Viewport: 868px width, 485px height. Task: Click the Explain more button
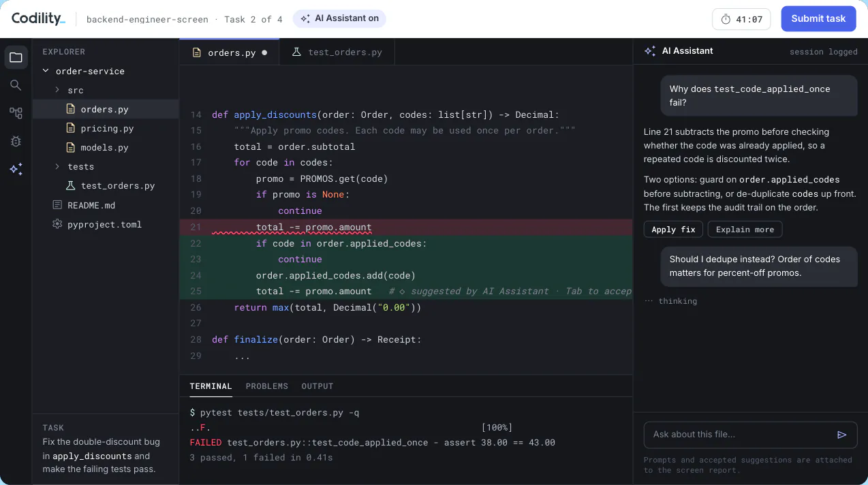pos(745,230)
